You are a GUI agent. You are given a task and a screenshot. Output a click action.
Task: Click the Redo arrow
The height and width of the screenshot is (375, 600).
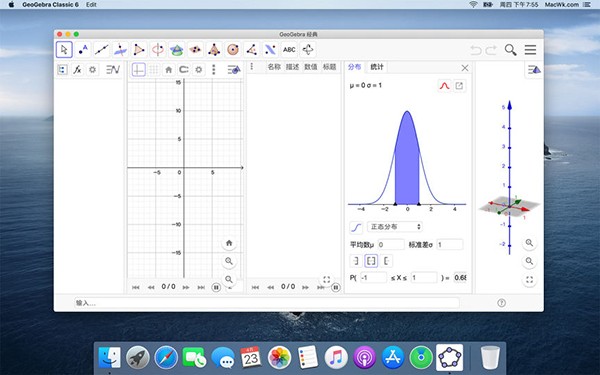(491, 50)
